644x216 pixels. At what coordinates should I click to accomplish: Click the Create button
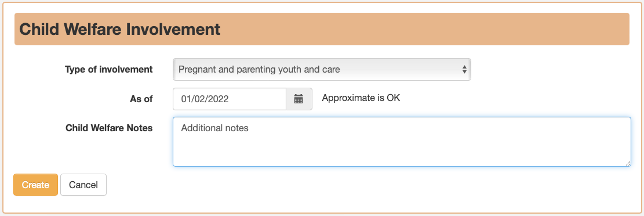coord(35,185)
